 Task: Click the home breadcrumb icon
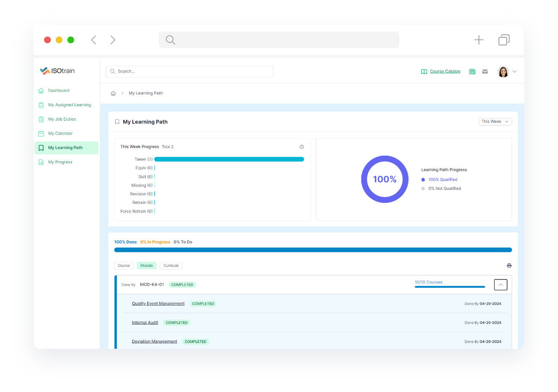113,93
